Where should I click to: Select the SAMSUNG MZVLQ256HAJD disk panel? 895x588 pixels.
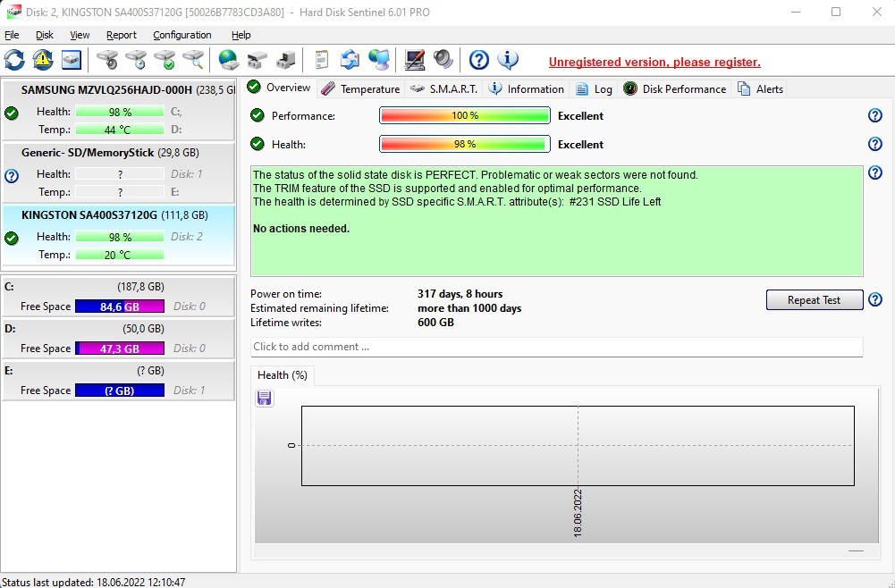[x=119, y=89]
